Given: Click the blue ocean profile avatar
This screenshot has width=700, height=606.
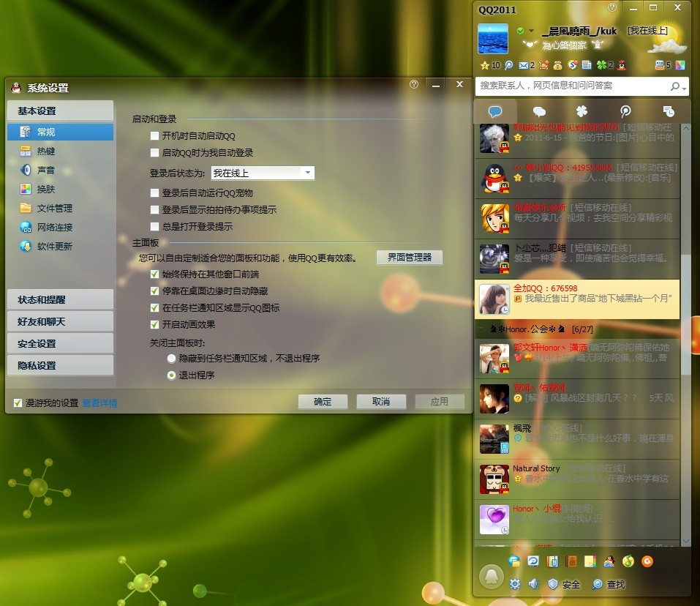Looking at the screenshot, I should [x=493, y=39].
